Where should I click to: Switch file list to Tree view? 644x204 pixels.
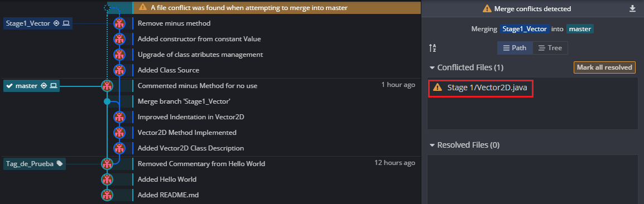(x=550, y=48)
